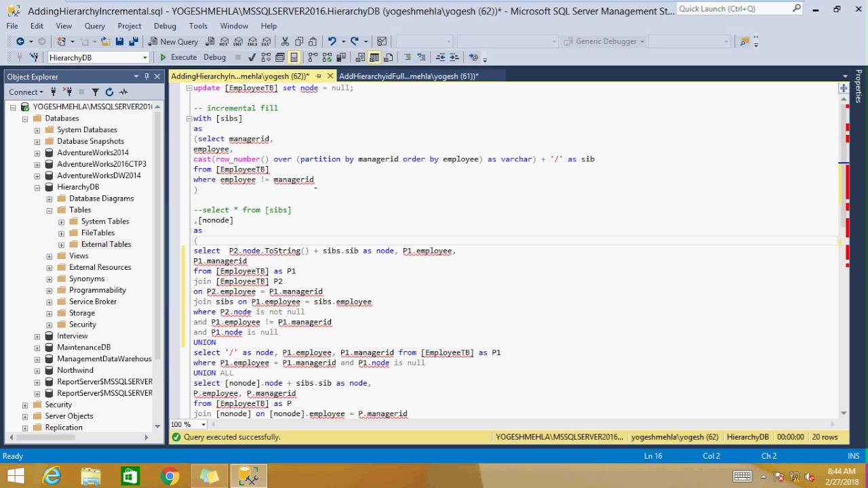Click the Navigate Backward arrow icon

[x=20, y=41]
